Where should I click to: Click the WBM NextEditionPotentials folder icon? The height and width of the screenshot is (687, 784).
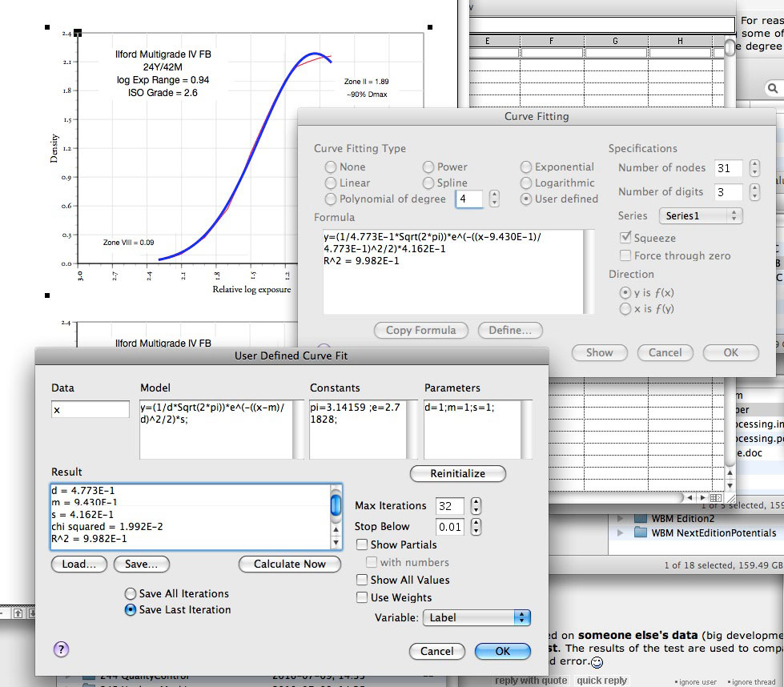641,532
